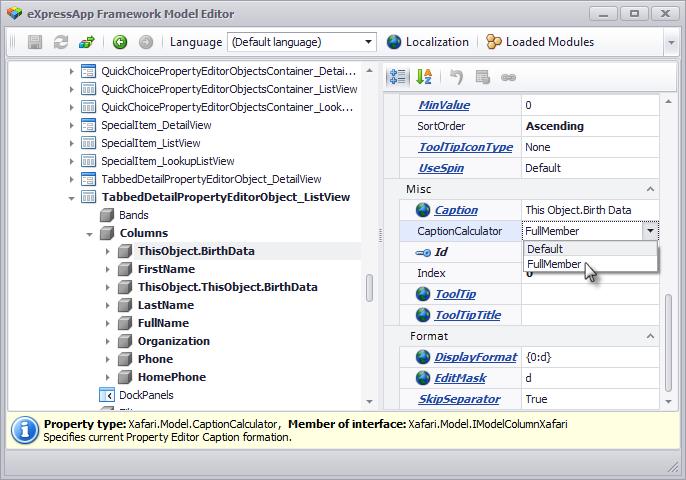The image size is (686, 480).
Task: Collapse the Format category
Action: [x=650, y=336]
